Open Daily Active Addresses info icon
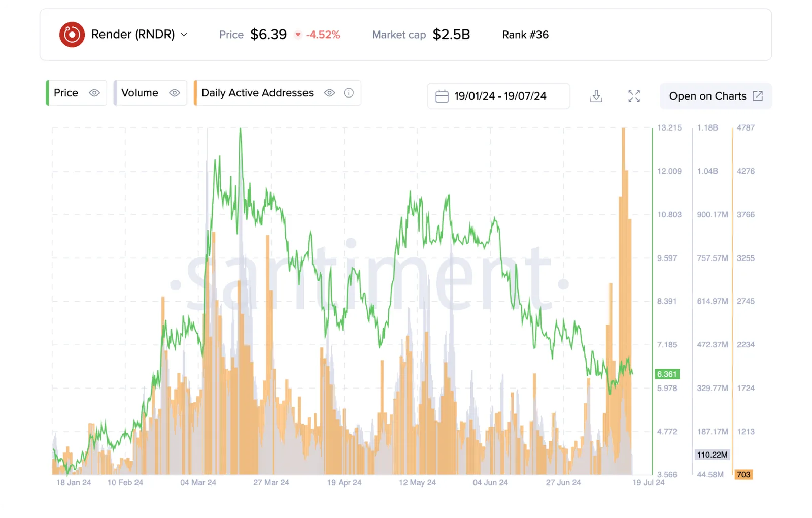 (349, 93)
